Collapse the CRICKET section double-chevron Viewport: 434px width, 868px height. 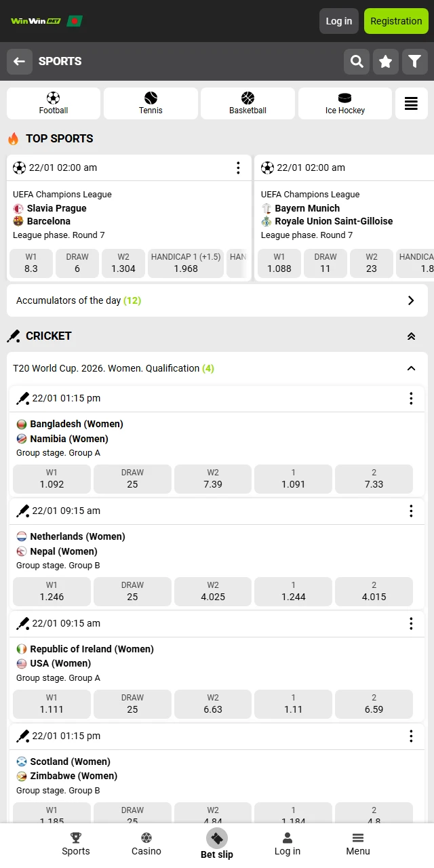[412, 336]
